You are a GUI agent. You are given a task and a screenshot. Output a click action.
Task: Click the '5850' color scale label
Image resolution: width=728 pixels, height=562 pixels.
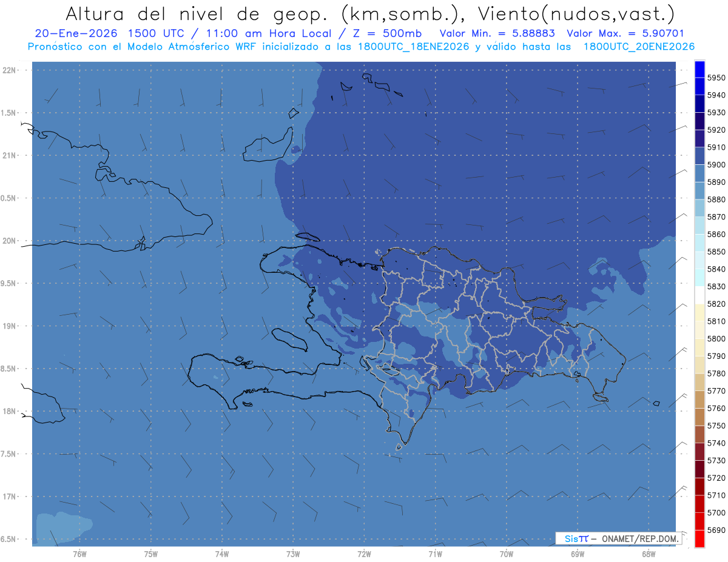point(716,252)
